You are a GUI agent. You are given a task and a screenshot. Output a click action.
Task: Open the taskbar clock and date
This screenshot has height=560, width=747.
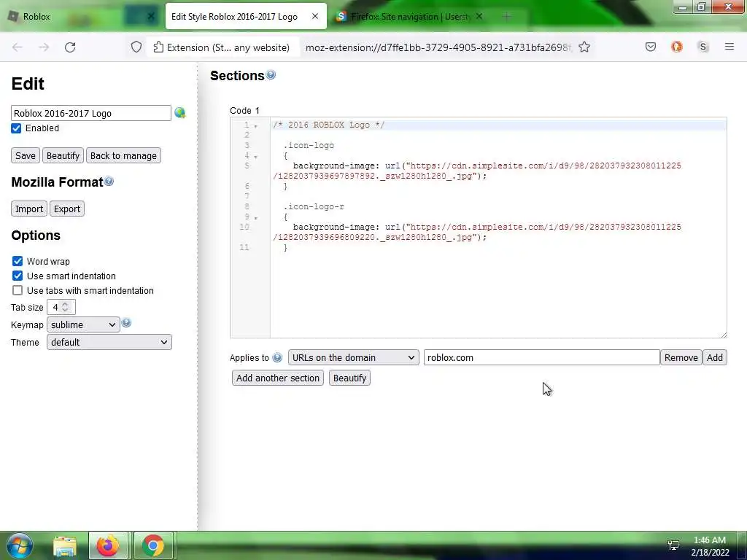[x=710, y=546]
